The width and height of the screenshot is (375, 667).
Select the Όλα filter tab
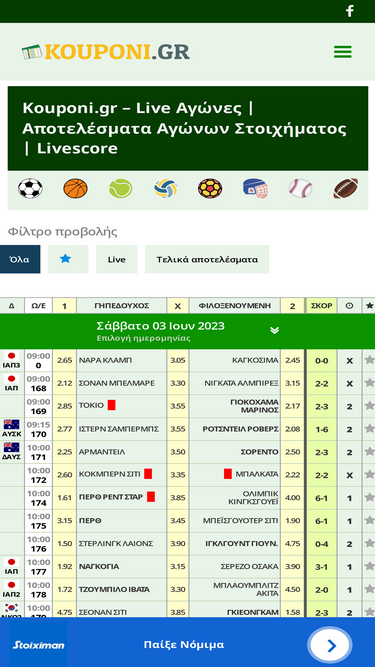(20, 259)
